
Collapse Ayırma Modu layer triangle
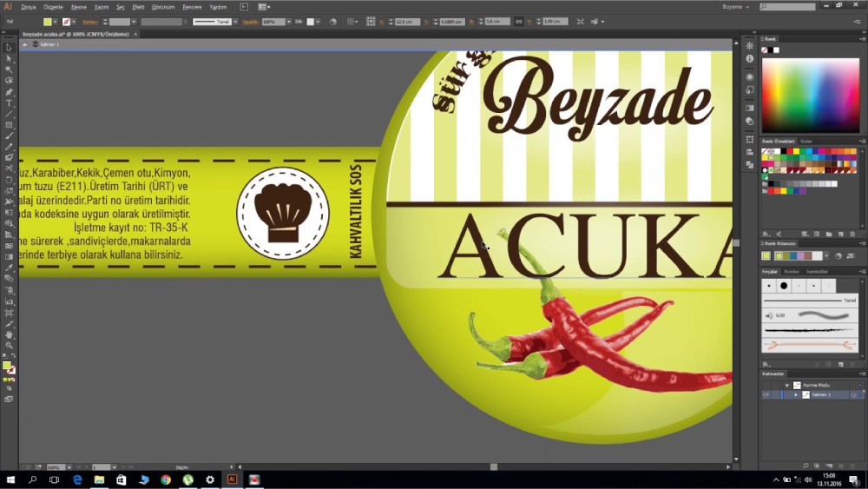786,385
